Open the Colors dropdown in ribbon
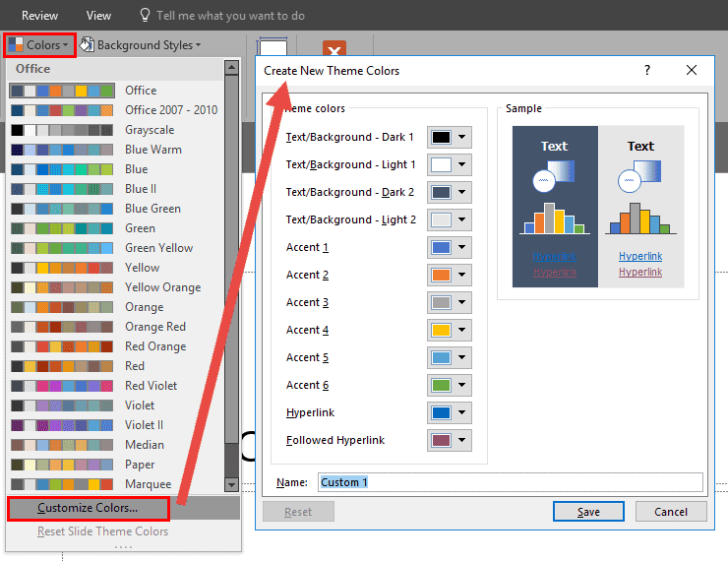 39,45
